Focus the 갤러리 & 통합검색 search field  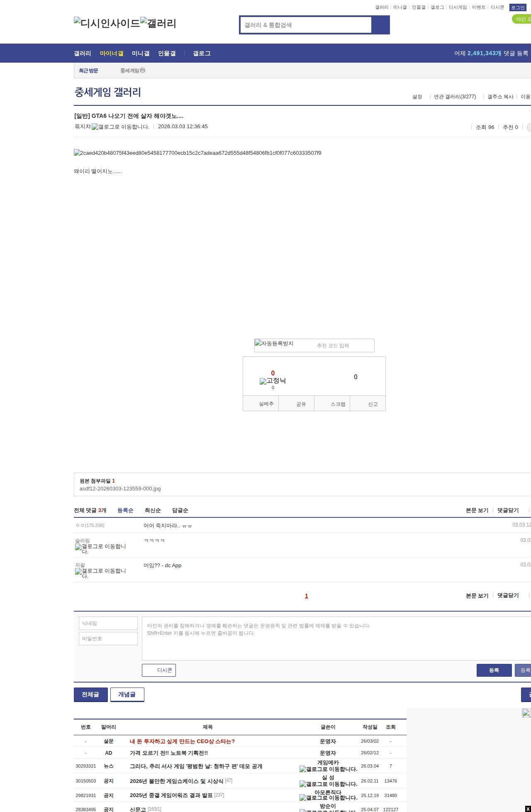pyautogui.click(x=306, y=25)
